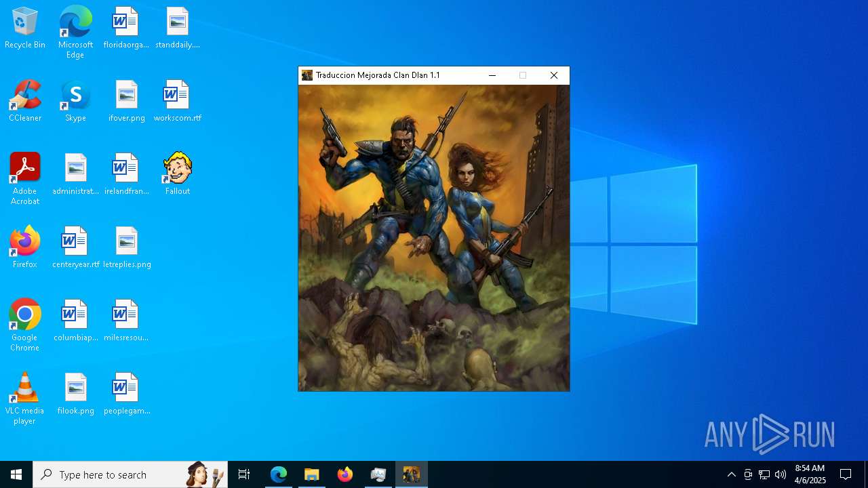Switch to installer app on taskbar

point(378,474)
